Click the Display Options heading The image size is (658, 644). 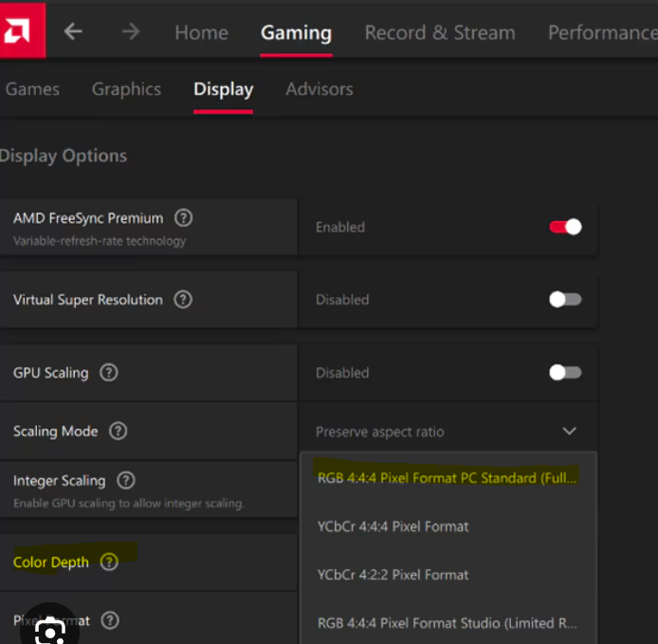64,156
